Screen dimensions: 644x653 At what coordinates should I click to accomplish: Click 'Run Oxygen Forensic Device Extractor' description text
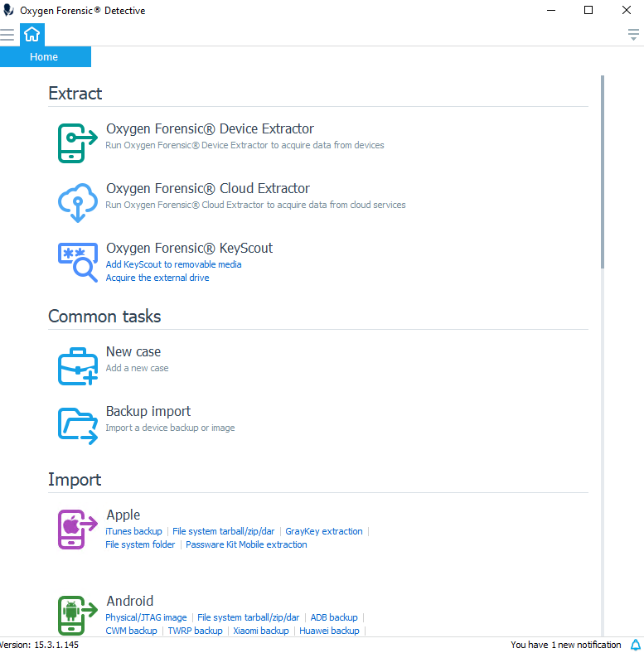point(245,145)
